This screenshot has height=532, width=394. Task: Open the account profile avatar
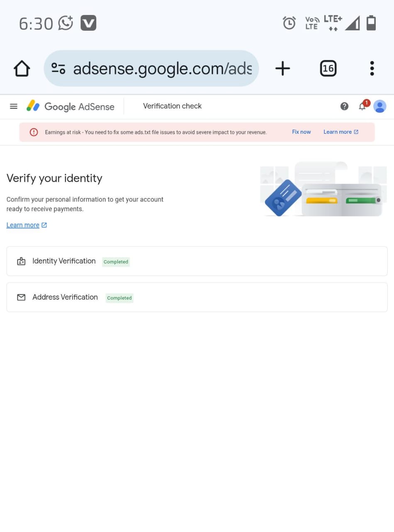click(x=379, y=106)
